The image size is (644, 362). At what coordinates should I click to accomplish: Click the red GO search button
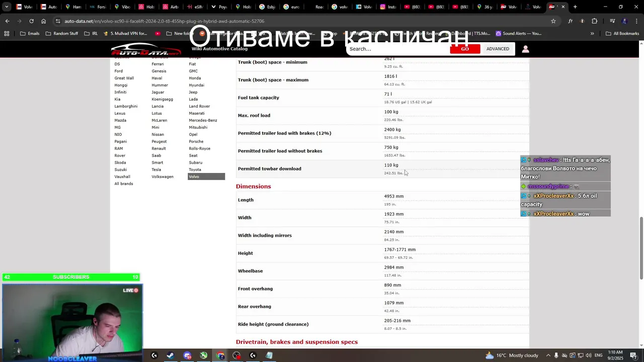[465, 49]
